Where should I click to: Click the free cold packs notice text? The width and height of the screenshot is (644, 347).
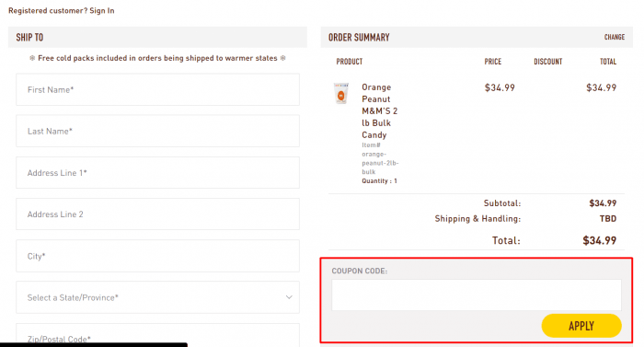click(157, 58)
